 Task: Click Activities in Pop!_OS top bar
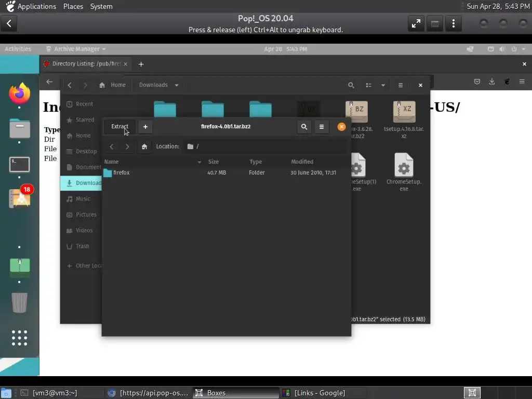(x=18, y=49)
